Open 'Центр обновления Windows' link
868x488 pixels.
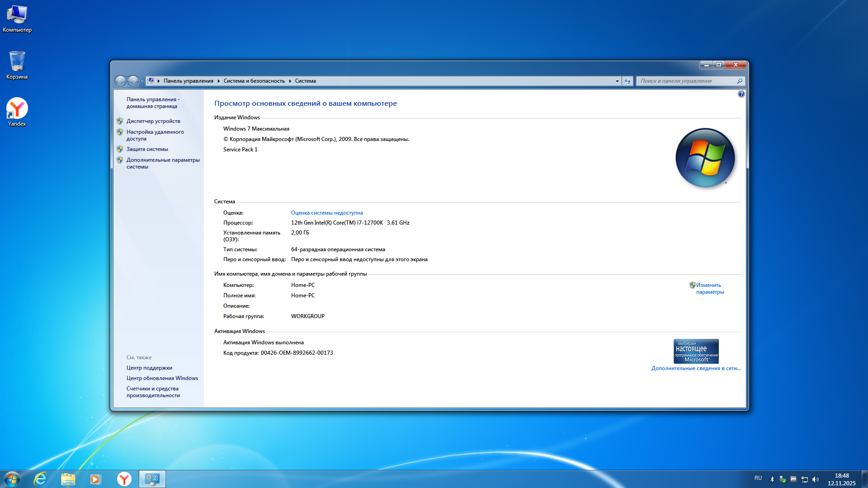coord(162,378)
